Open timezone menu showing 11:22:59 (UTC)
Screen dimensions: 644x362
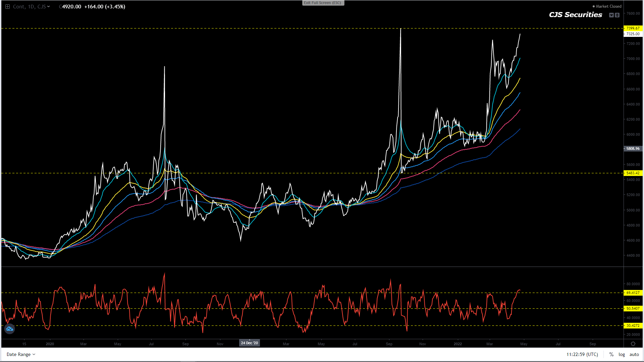582,354
